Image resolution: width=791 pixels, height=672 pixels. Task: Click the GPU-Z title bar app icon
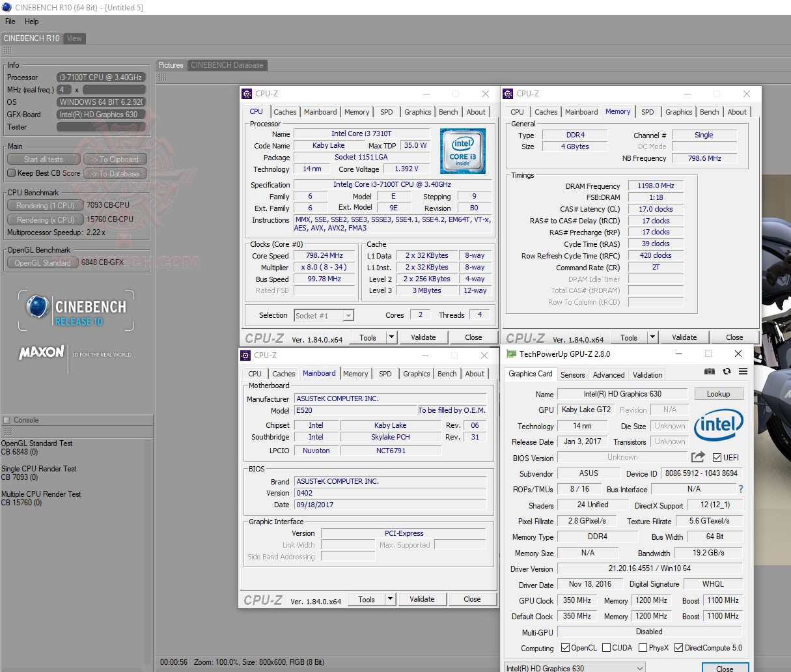tap(511, 354)
